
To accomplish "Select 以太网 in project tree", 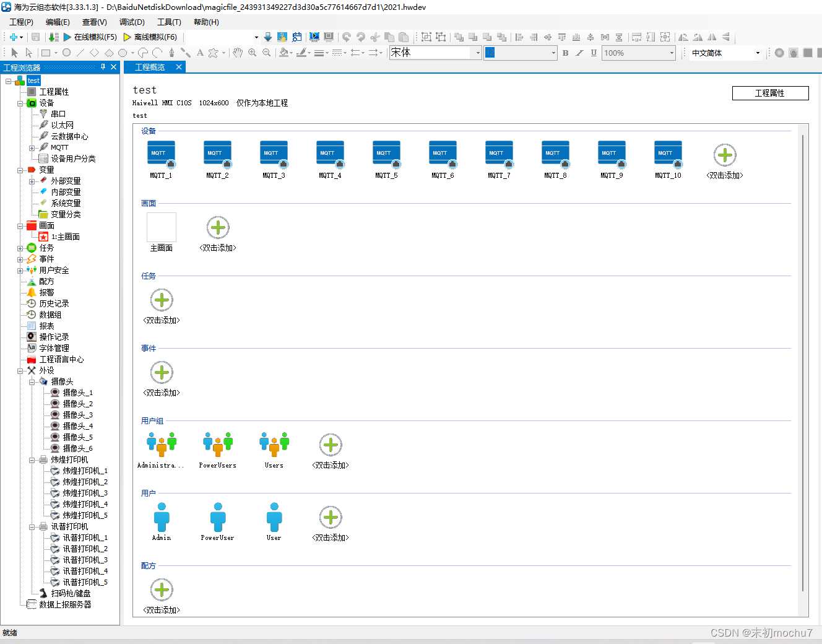I will coord(63,125).
